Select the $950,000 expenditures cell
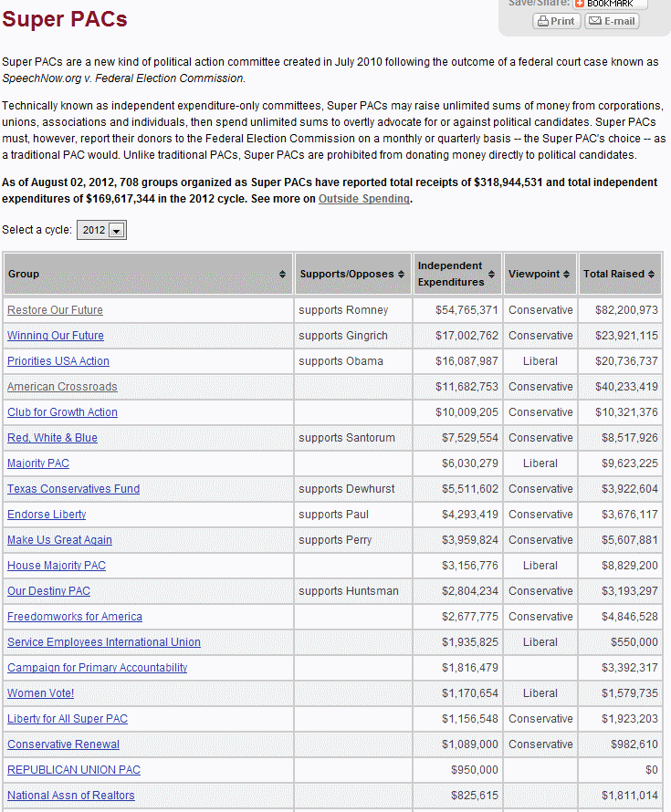671x812 pixels. [x=457, y=770]
